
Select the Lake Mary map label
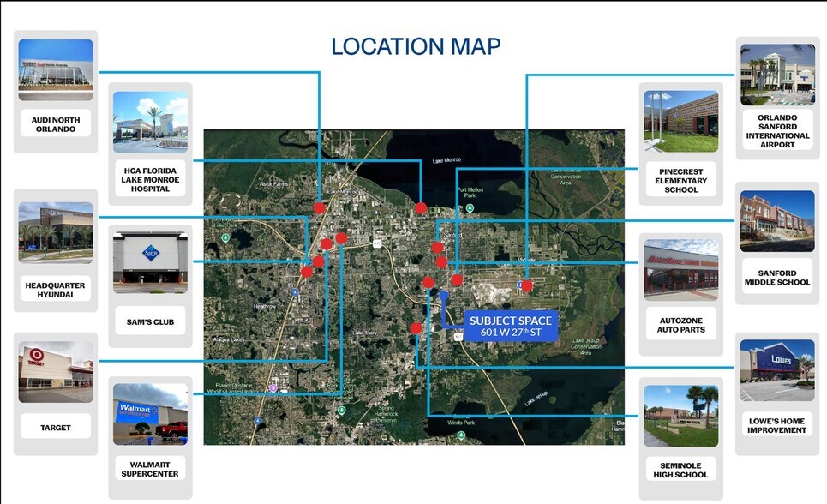pos(364,333)
